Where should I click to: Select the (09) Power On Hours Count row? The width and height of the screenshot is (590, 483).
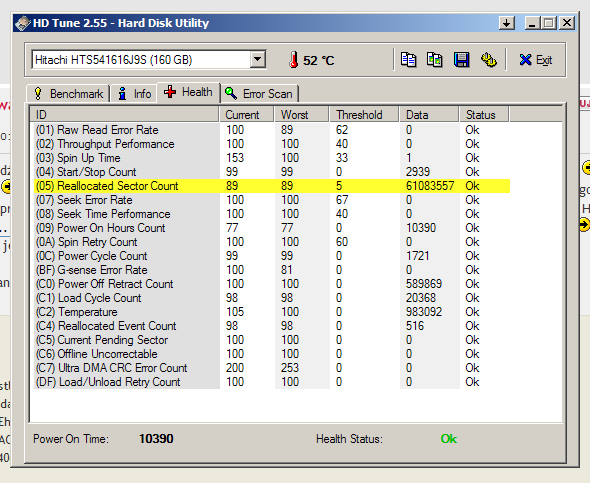click(x=272, y=228)
